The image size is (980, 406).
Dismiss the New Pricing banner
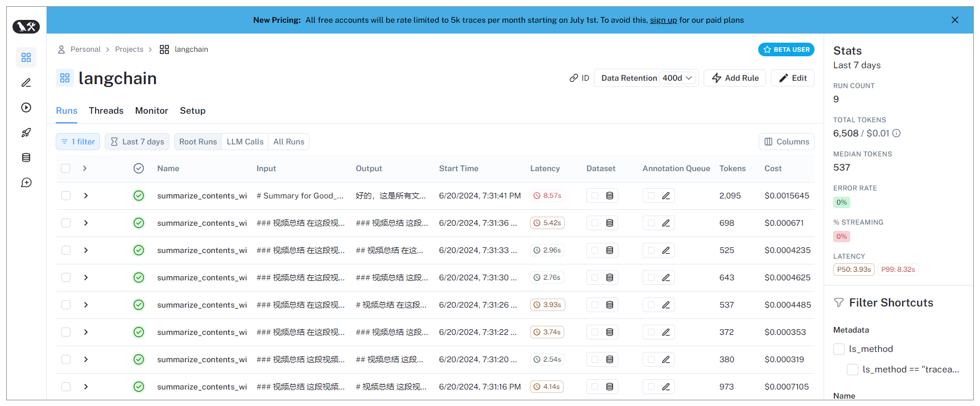tap(954, 20)
